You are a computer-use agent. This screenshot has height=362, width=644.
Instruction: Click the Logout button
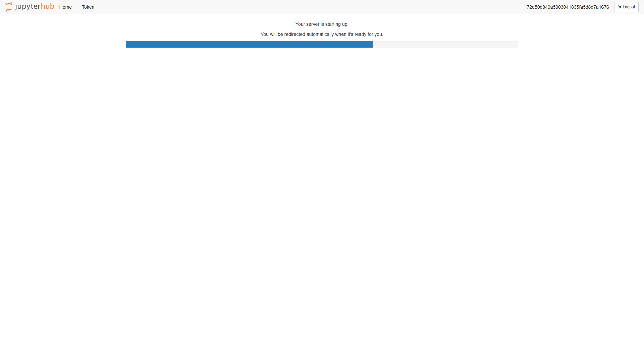626,7
